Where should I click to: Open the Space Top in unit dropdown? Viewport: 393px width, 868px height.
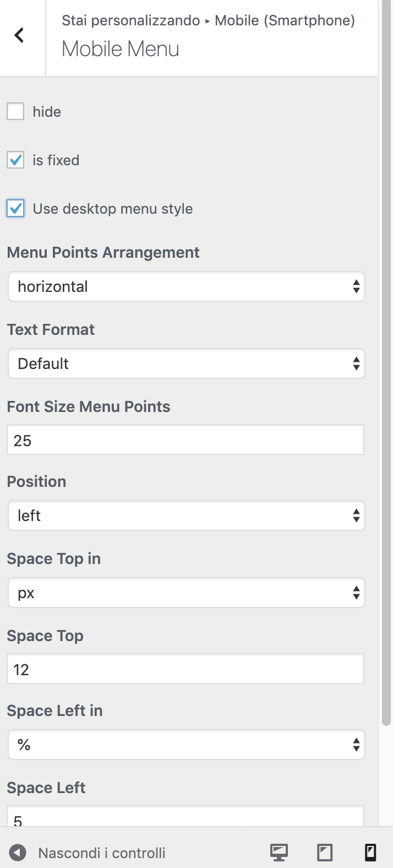point(186,593)
